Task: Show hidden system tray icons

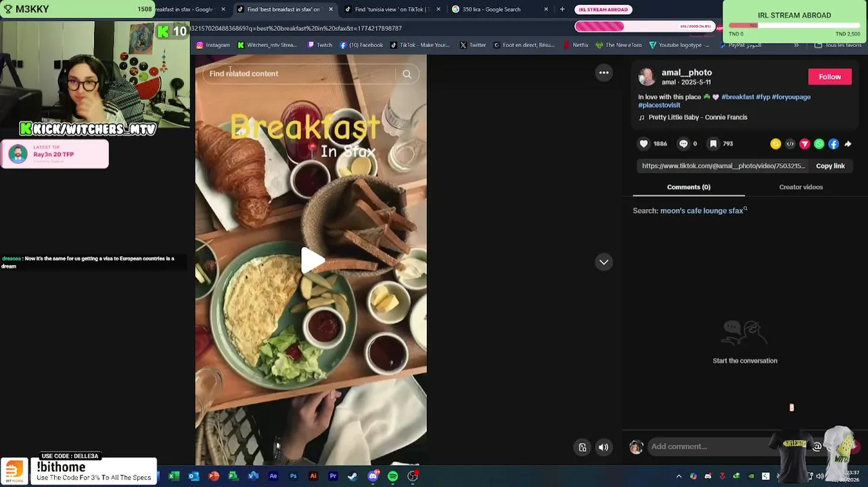Action: point(679,476)
